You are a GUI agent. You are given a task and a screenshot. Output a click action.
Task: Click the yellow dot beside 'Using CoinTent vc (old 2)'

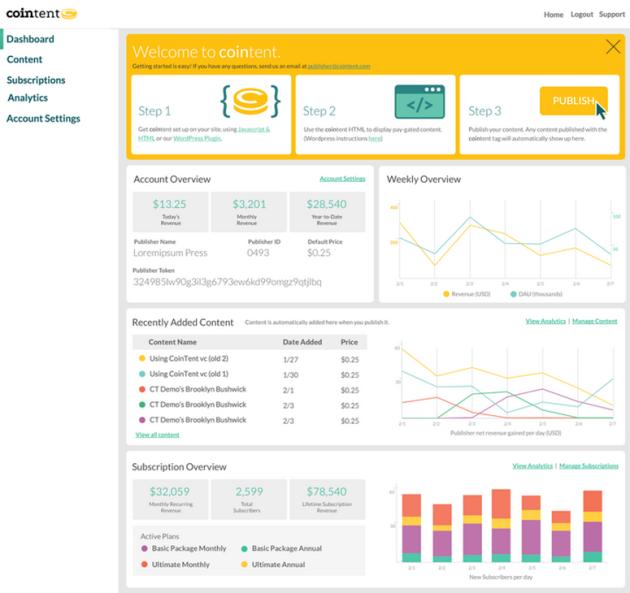(142, 358)
